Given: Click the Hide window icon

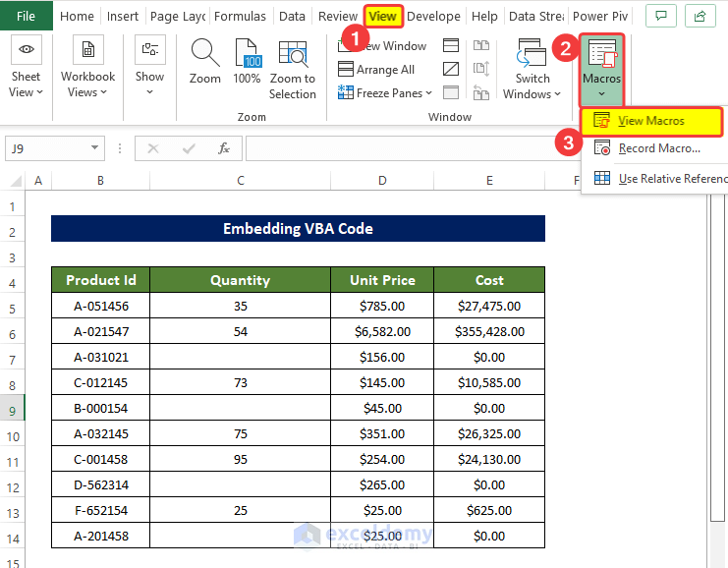Looking at the screenshot, I should pyautogui.click(x=451, y=69).
